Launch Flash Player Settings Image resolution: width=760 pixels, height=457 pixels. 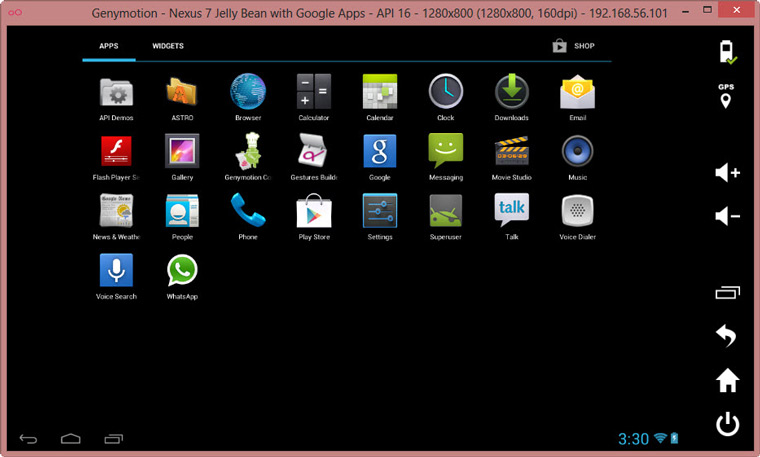(x=116, y=158)
